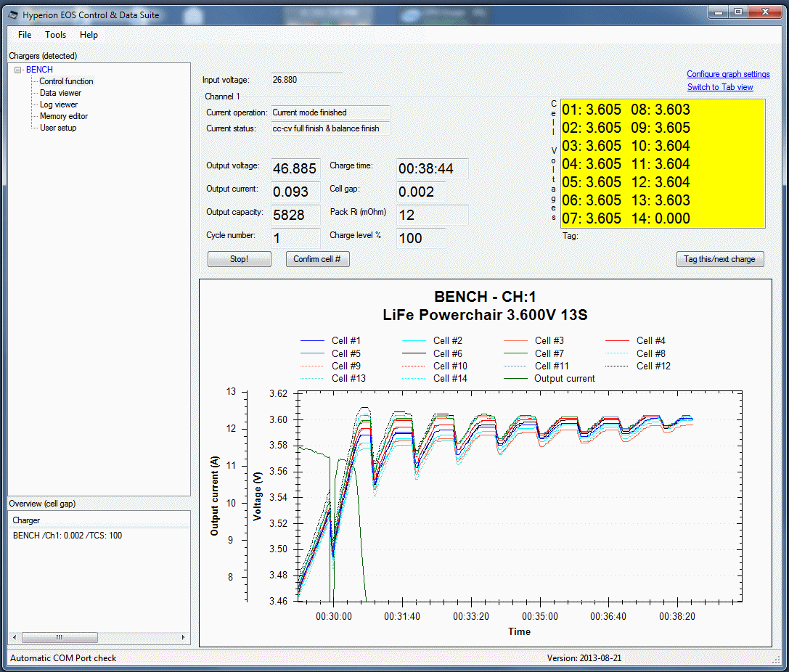
Task: Click the yellow cell voltages panel
Action: (x=662, y=164)
